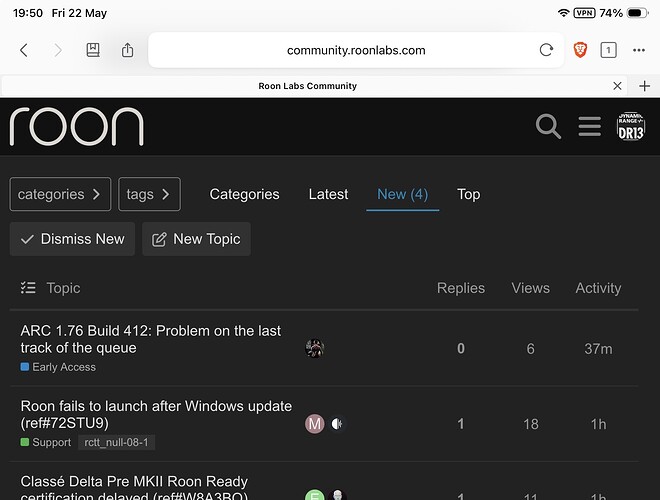This screenshot has height=500, width=660.
Task: Reload the page with refresh icon
Action: click(x=546, y=50)
